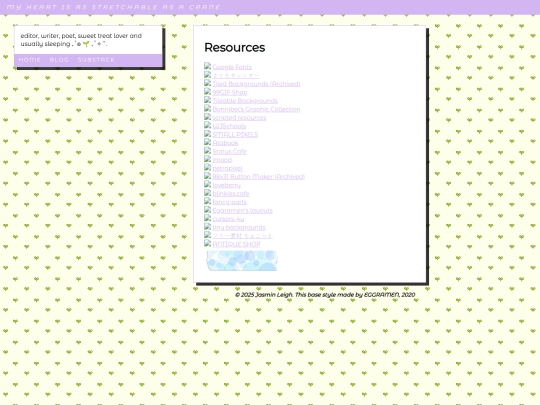Go to the HOME nav item
The width and height of the screenshot is (540, 405).
tap(30, 60)
